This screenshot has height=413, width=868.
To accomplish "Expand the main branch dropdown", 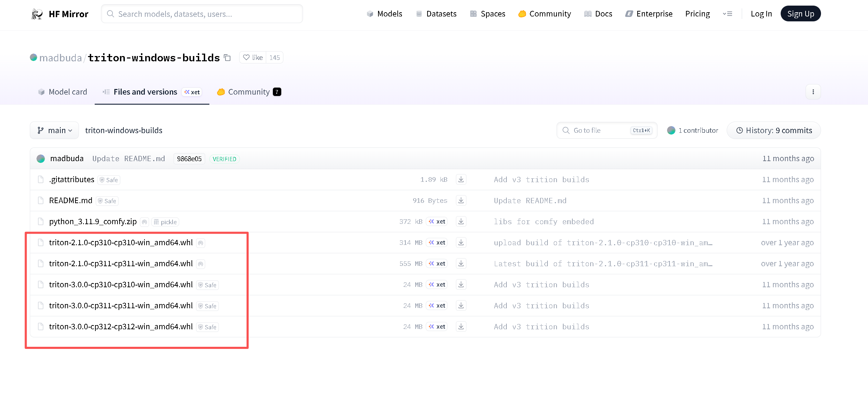I will click(54, 130).
